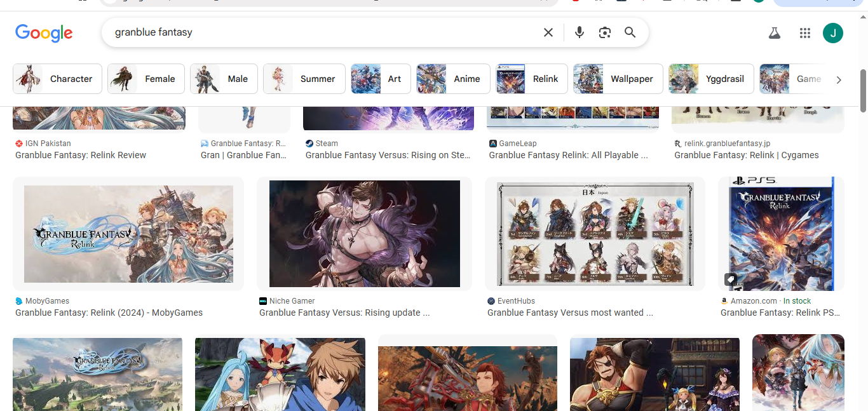Click the 'In stock' label on Amazon result
Viewport: 868px width, 411px height.
tap(797, 301)
